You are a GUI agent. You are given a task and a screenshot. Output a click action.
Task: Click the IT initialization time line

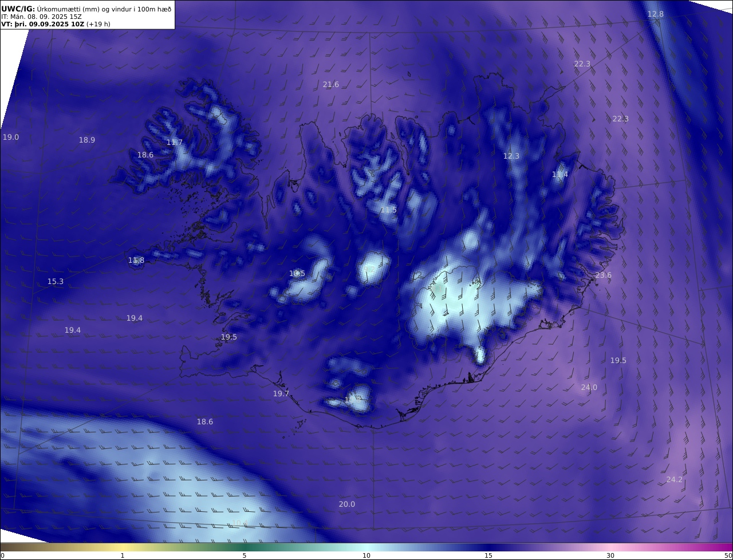tap(41, 17)
